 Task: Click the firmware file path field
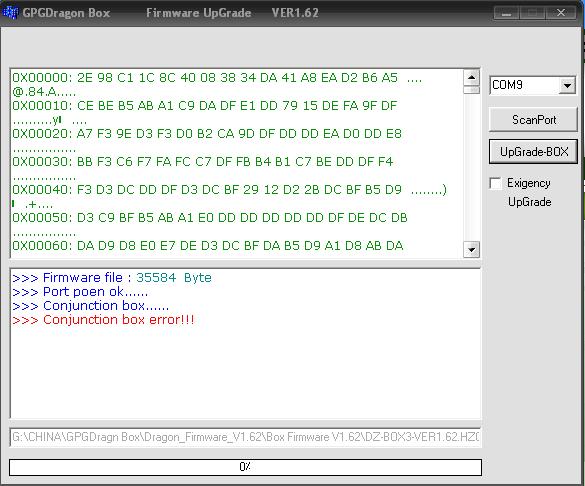(245, 437)
